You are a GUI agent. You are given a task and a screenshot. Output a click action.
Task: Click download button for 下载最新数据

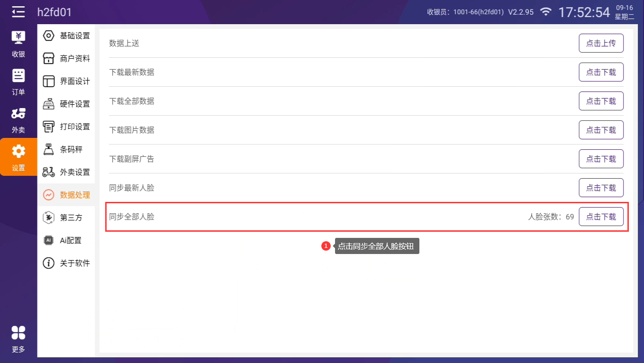[x=601, y=72]
